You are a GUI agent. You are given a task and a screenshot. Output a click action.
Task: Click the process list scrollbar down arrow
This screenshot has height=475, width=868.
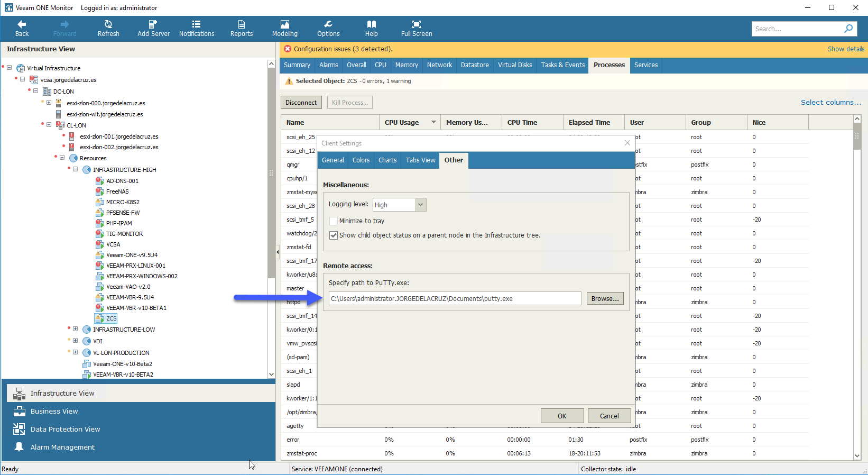point(857,456)
